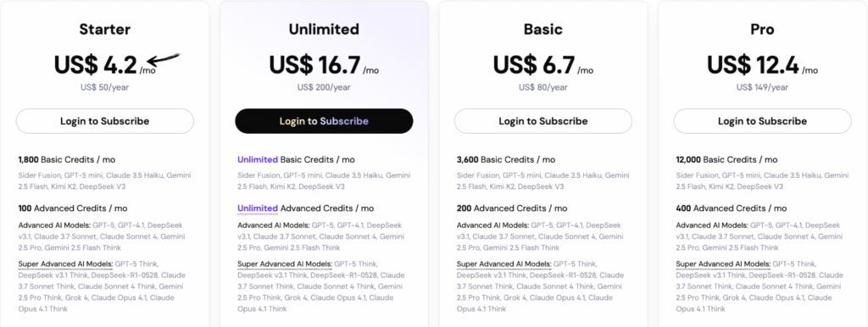Click the US$ 16.7 monthly price
The width and height of the screenshot is (868, 327).
pos(323,65)
